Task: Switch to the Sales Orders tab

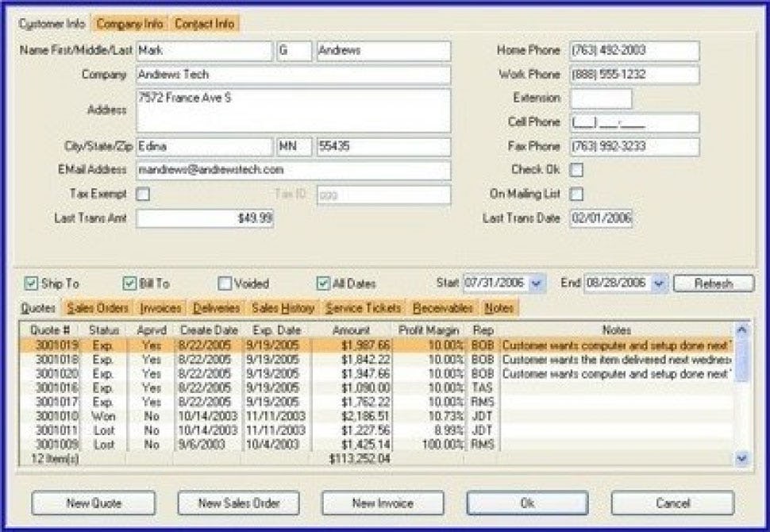Action: click(98, 308)
